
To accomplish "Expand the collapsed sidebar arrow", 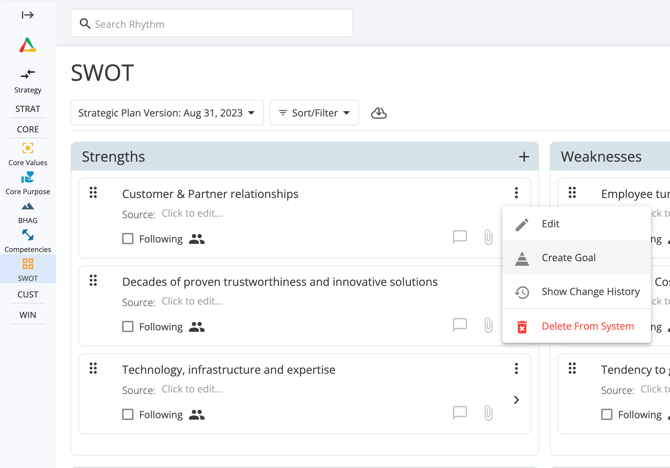I will tap(27, 15).
